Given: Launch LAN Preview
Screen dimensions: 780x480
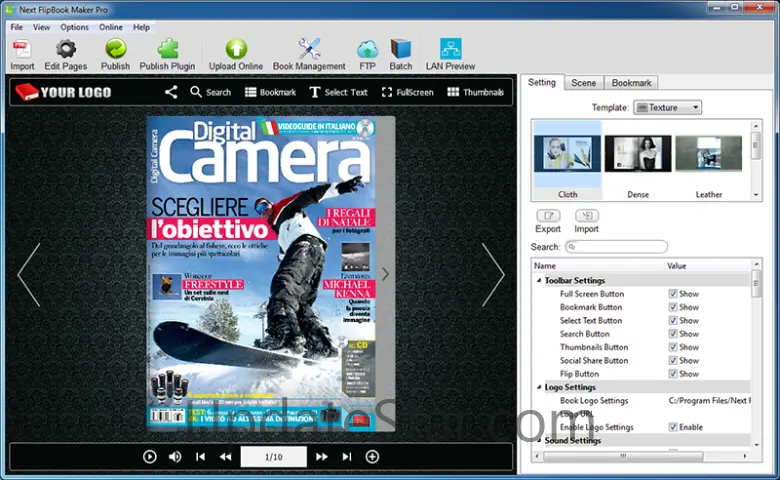Looking at the screenshot, I should pos(450,50).
